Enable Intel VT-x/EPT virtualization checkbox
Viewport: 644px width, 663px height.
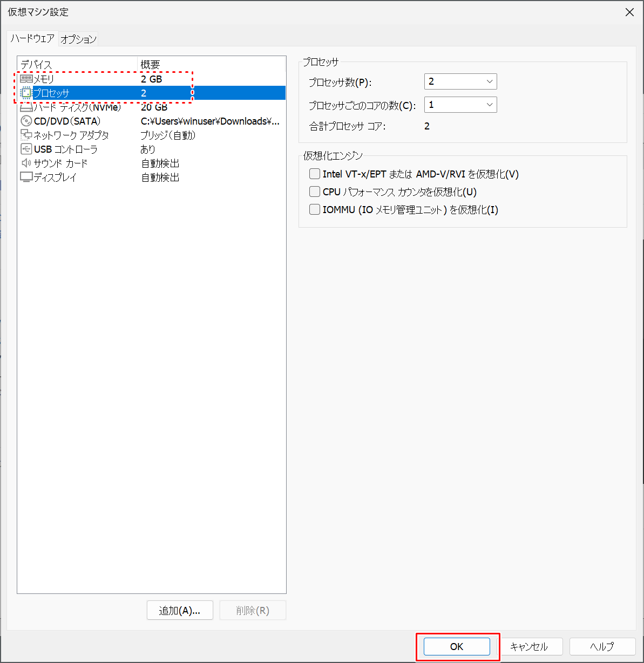coord(314,173)
